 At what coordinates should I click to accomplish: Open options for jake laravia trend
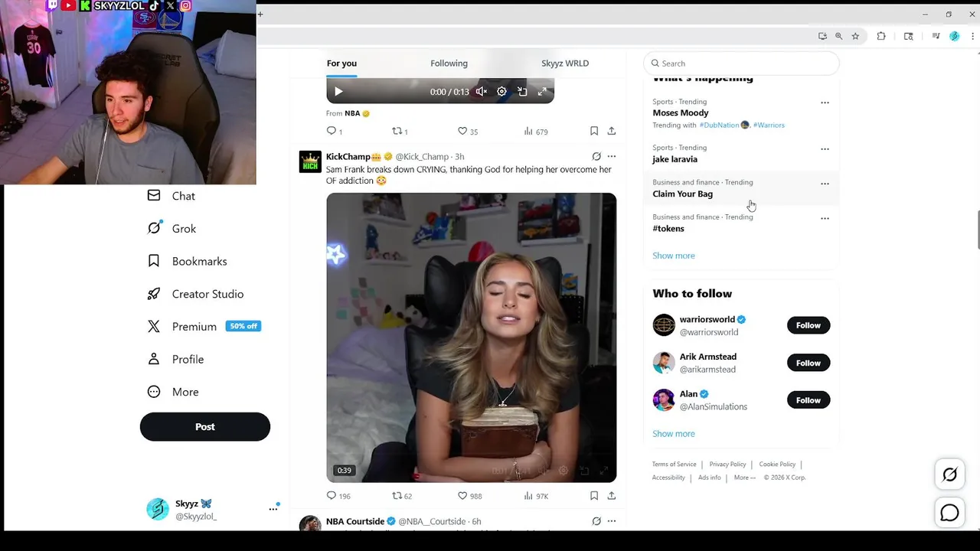point(825,149)
